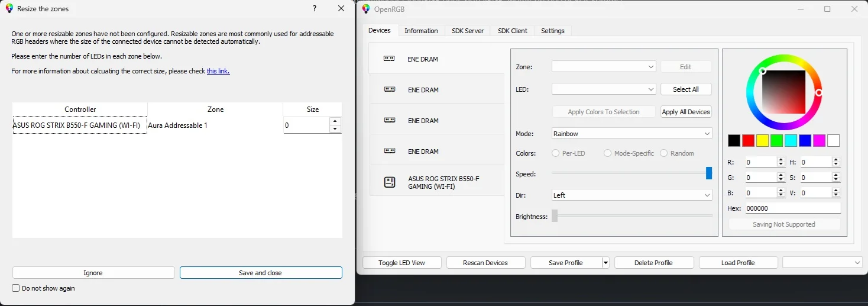Increase the Size value for Aura Addressable 1
868x306 pixels.
[x=335, y=121]
